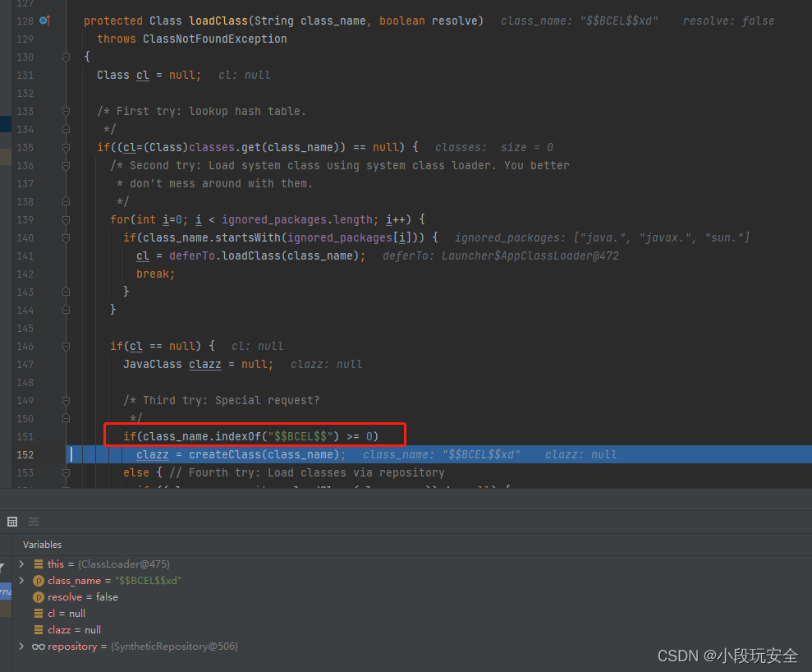This screenshot has width=812, height=672.
Task: Click 'startsWith' call on line 140
Action: coord(248,237)
